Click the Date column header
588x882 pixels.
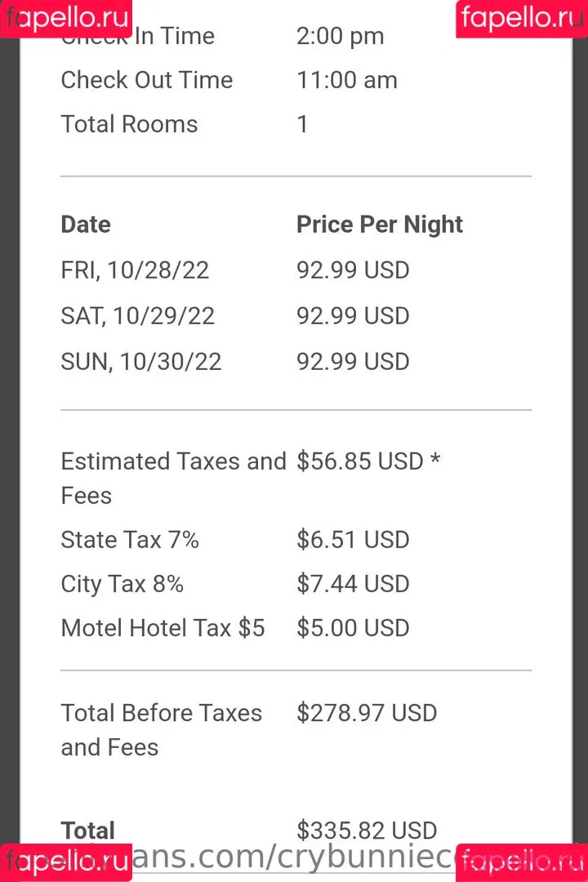[x=86, y=225]
